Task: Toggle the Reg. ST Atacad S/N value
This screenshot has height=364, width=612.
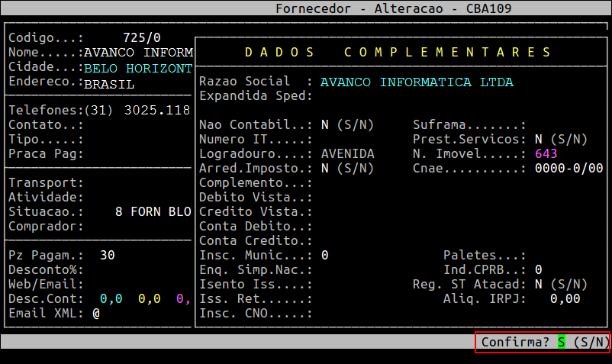Action: click(x=538, y=285)
